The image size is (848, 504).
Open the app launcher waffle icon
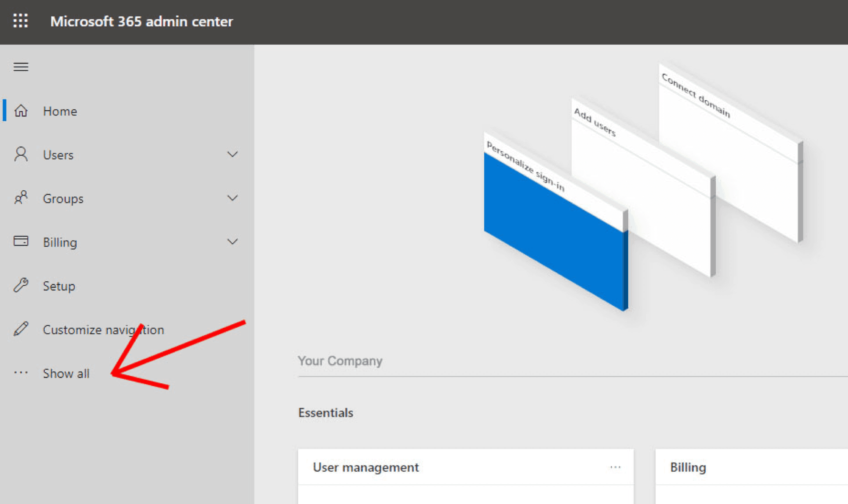click(21, 21)
